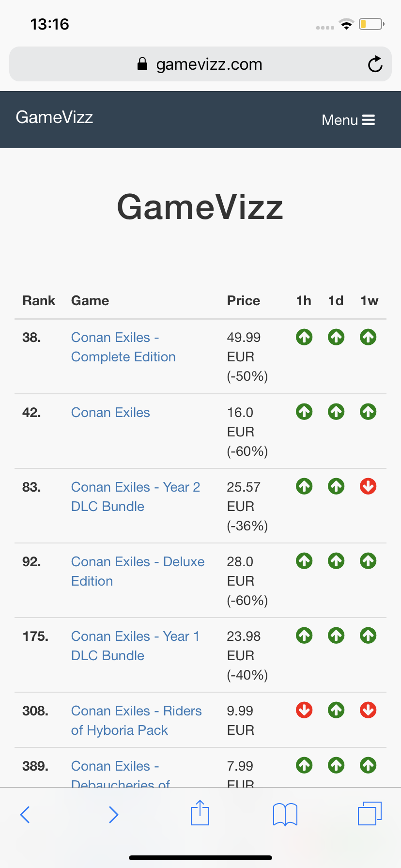Click red 1h down arrow for Riders of Hyboria
Image resolution: width=401 pixels, height=868 pixels.
tap(304, 710)
